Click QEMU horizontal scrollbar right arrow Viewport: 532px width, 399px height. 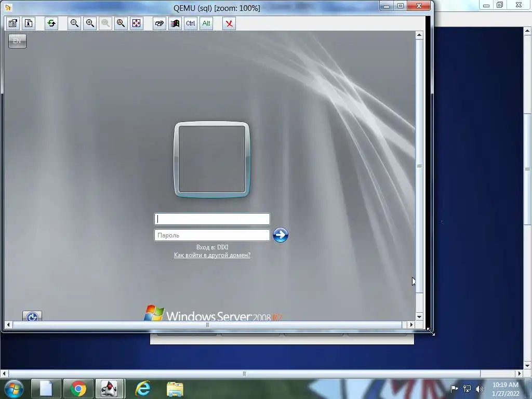411,325
